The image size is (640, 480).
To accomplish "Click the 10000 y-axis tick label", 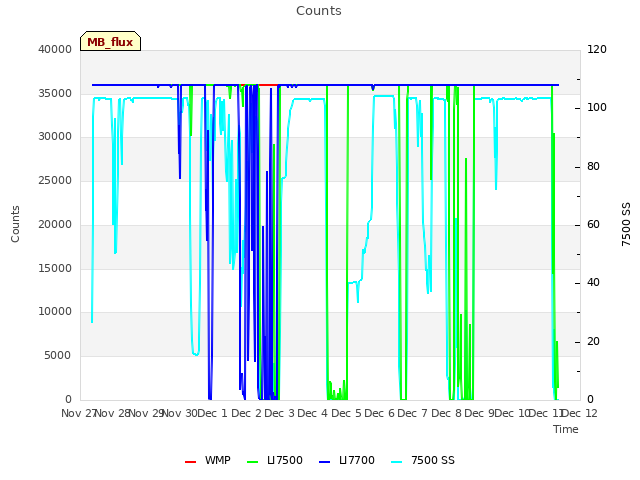I will point(55,311).
